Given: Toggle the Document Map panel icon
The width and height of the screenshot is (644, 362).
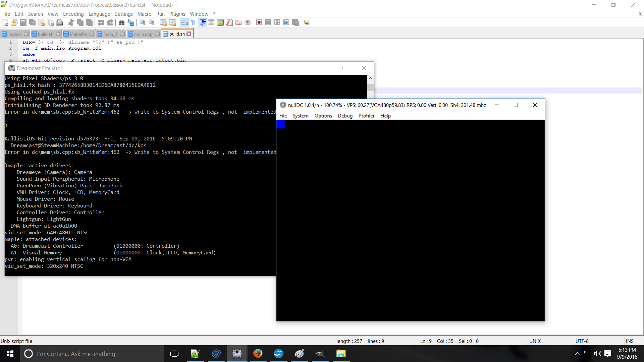Looking at the screenshot, I should coord(220,22).
